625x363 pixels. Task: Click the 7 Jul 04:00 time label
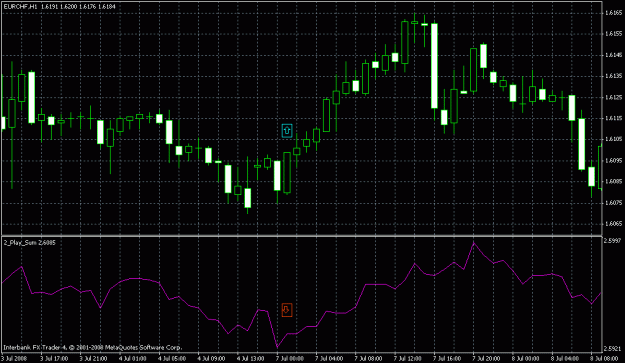(329, 358)
